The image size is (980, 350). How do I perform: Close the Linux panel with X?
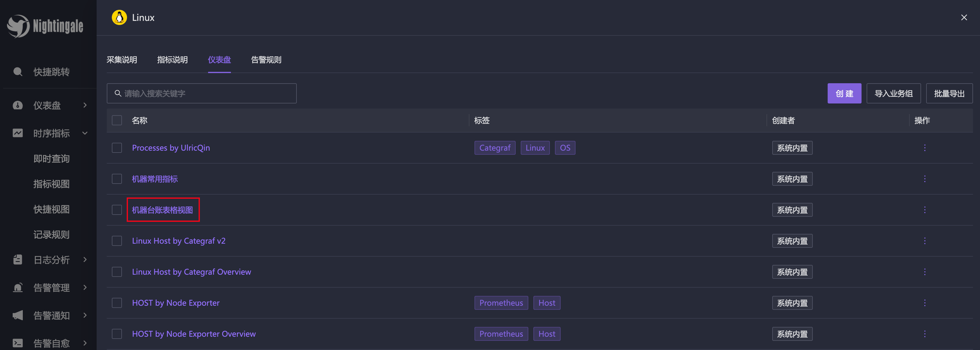[964, 17]
